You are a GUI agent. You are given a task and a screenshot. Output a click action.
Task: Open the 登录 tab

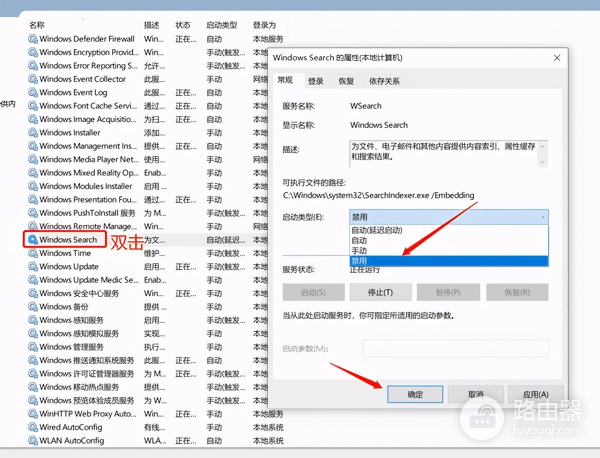point(316,81)
